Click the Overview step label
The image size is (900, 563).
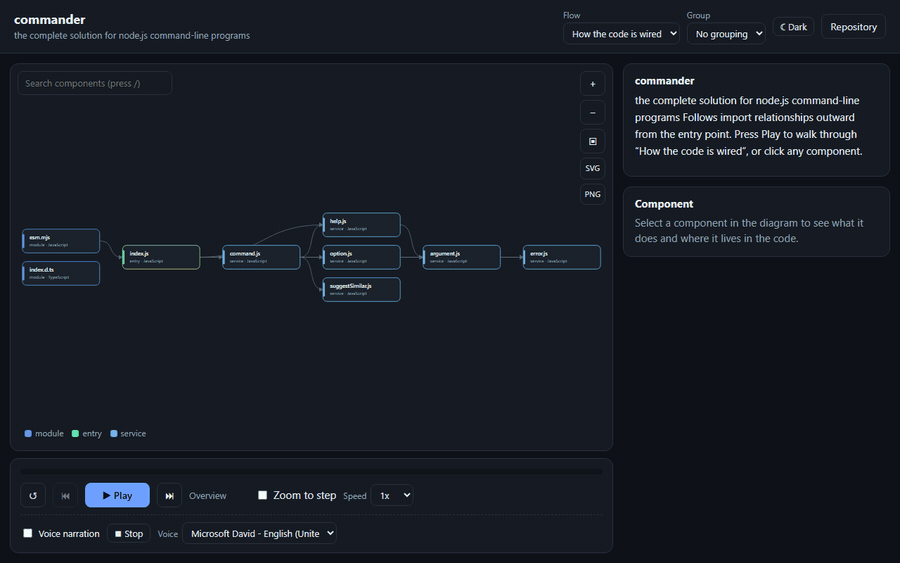pos(208,495)
